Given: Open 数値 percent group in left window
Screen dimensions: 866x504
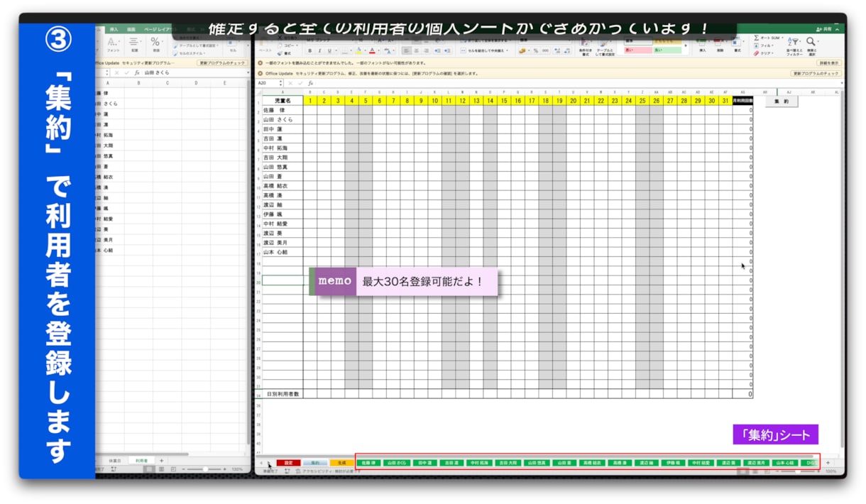Looking at the screenshot, I should point(155,45).
